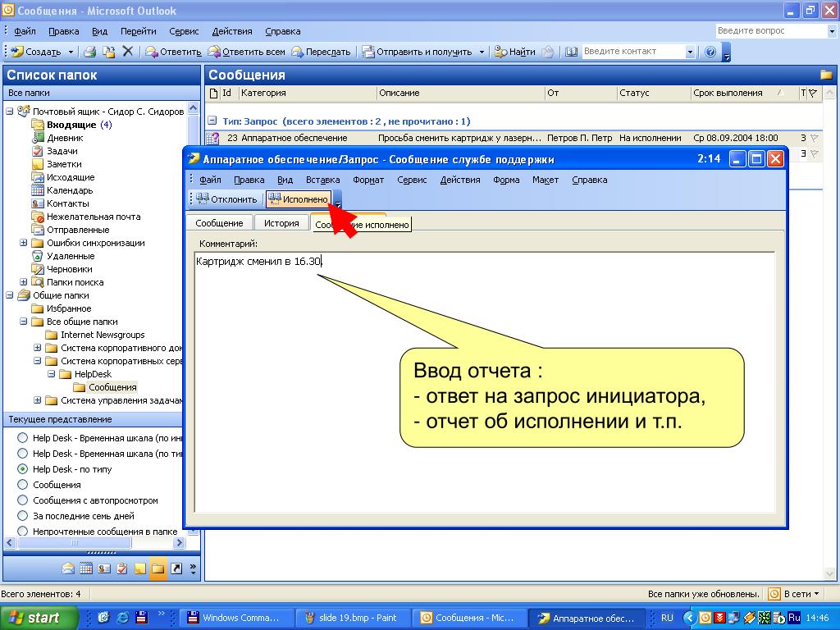Switch to the 'История' tab
This screenshot has width=840, height=630.
click(281, 223)
